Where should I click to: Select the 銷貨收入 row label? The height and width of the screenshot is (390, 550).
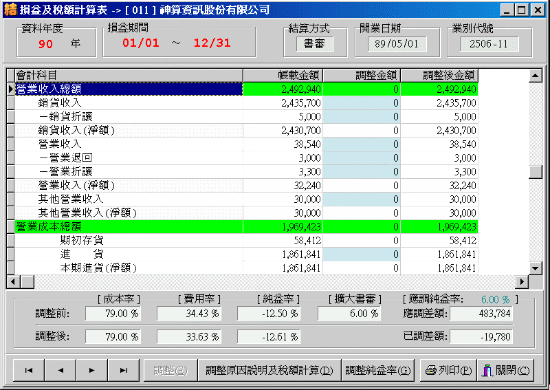60,103
